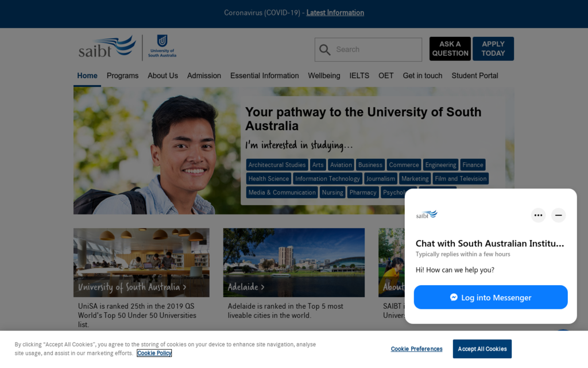Select the Home navigation tab
Image resolution: width=588 pixels, height=368 pixels.
(x=87, y=75)
